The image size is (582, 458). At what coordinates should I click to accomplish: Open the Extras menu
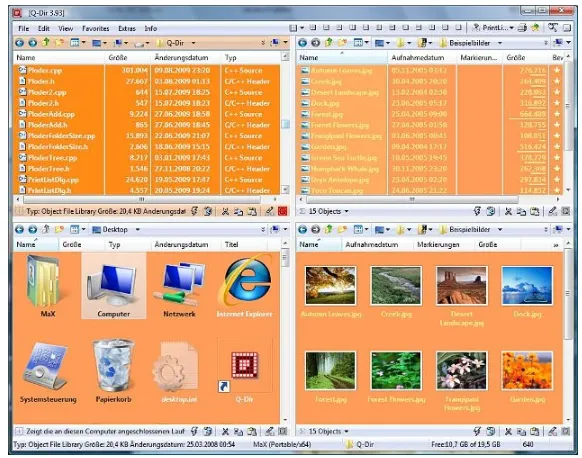tap(127, 28)
